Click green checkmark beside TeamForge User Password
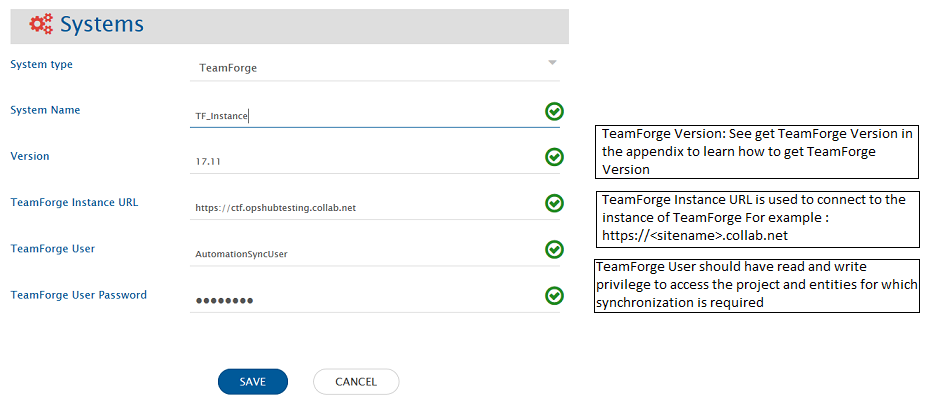This screenshot has height=403, width=930. (554, 295)
